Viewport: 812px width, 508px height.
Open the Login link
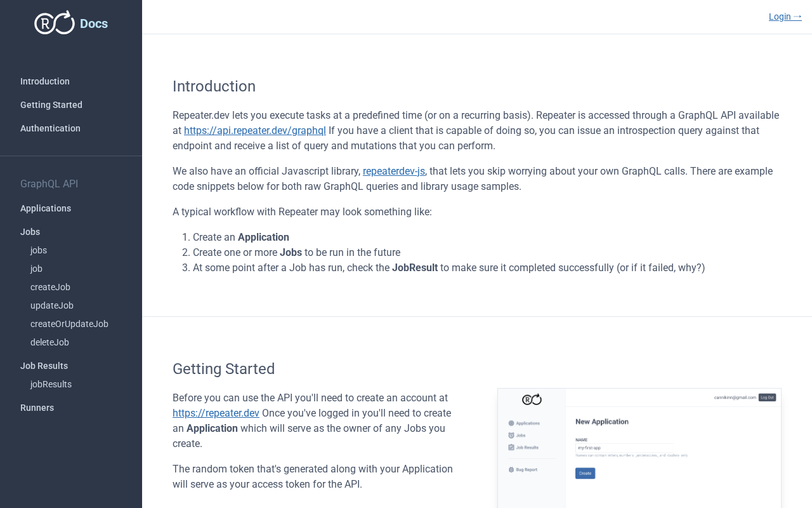785,17
